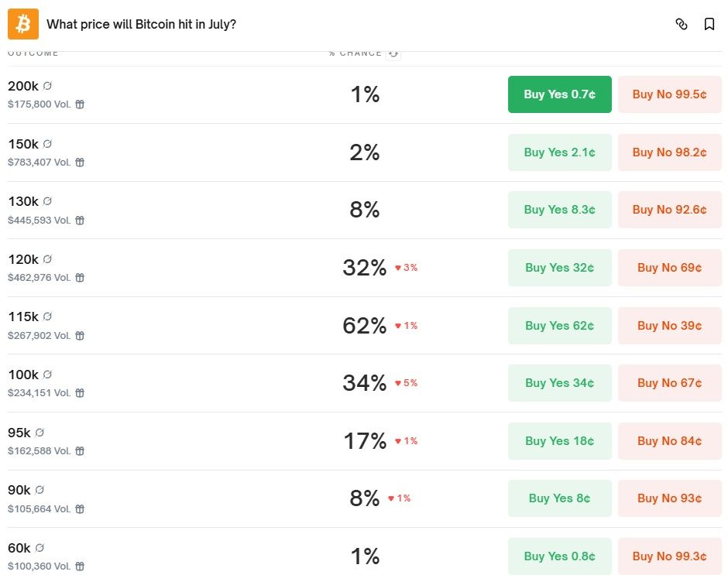This screenshot has width=728, height=575.
Task: Open gift icon beside $445,593 volume
Action: tap(80, 220)
